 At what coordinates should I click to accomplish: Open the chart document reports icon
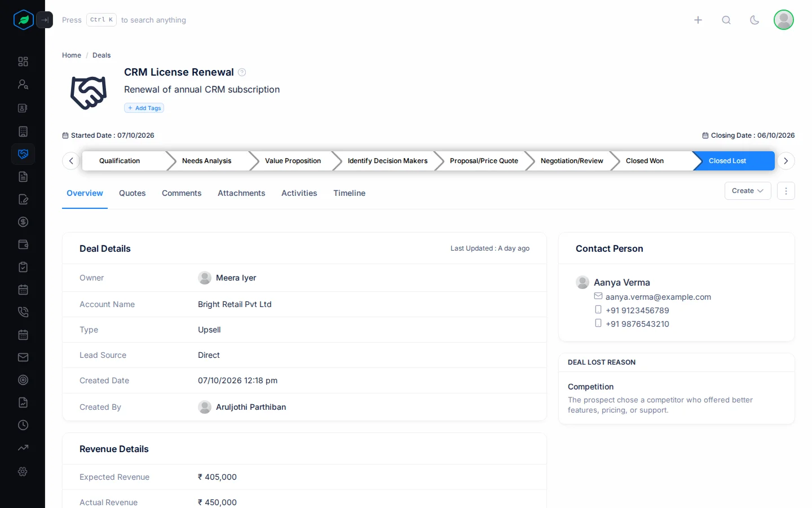23,402
